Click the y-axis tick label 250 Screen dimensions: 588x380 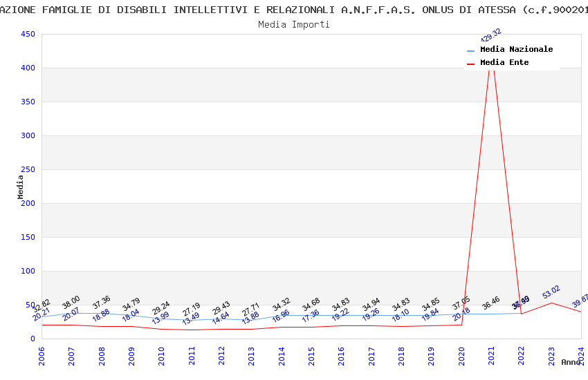tap(28, 169)
